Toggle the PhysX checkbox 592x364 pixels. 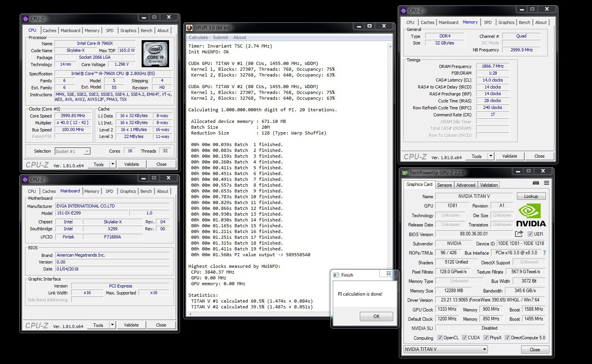click(486, 338)
